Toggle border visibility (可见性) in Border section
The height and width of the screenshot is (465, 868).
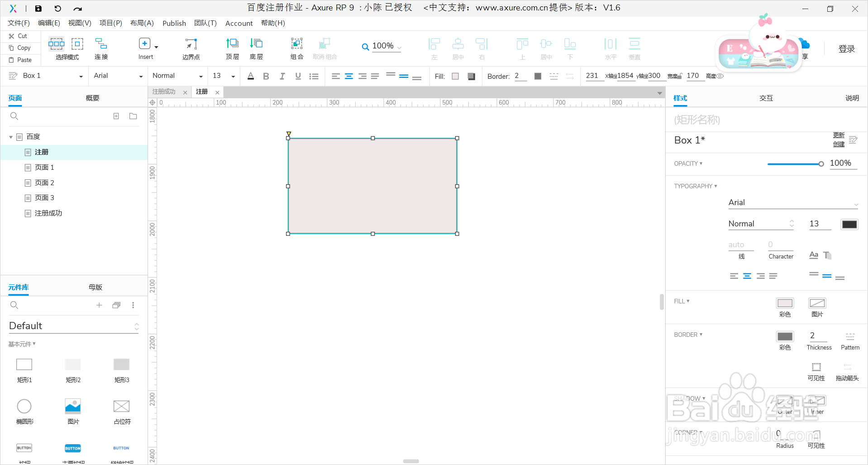(x=816, y=367)
